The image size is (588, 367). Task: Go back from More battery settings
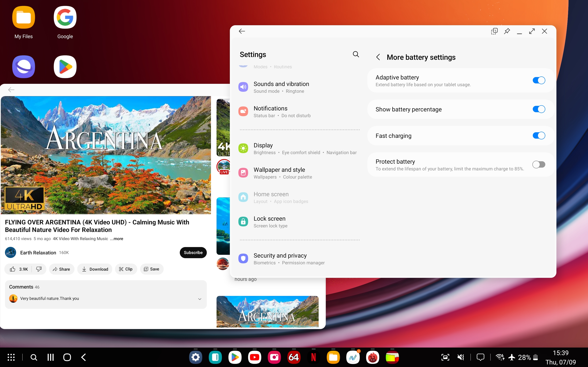[378, 57]
